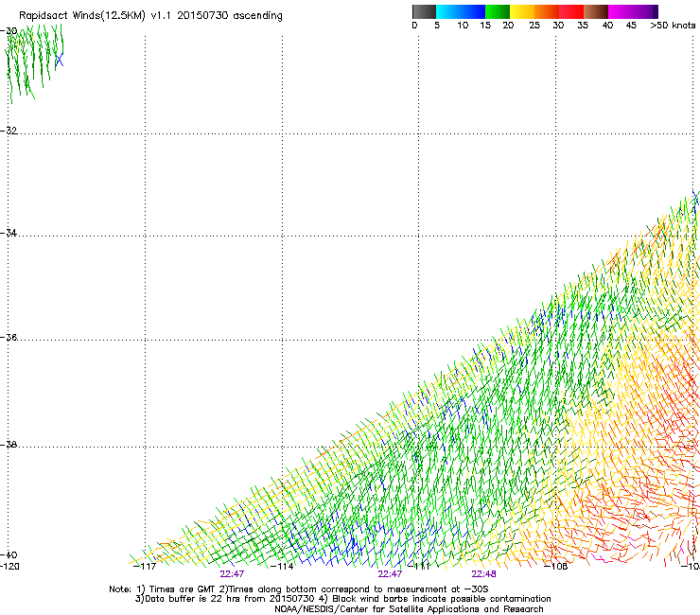Select the magenta 40-45 knots legend segment

click(x=621, y=11)
